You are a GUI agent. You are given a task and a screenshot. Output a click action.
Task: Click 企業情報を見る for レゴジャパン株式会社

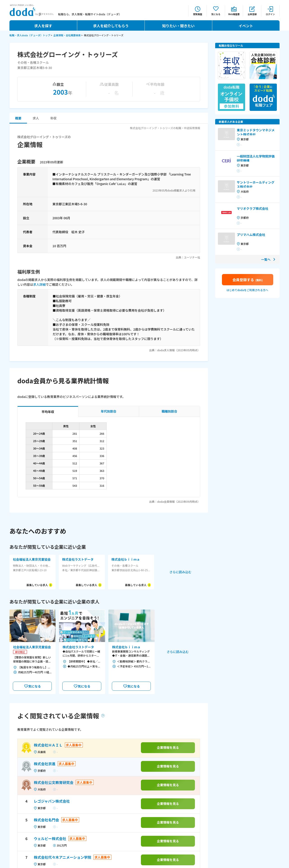point(167,804)
